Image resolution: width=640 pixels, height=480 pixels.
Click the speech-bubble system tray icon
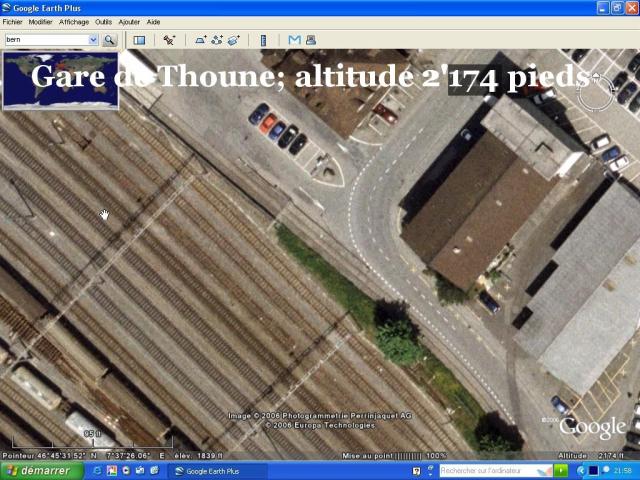(x=607, y=470)
